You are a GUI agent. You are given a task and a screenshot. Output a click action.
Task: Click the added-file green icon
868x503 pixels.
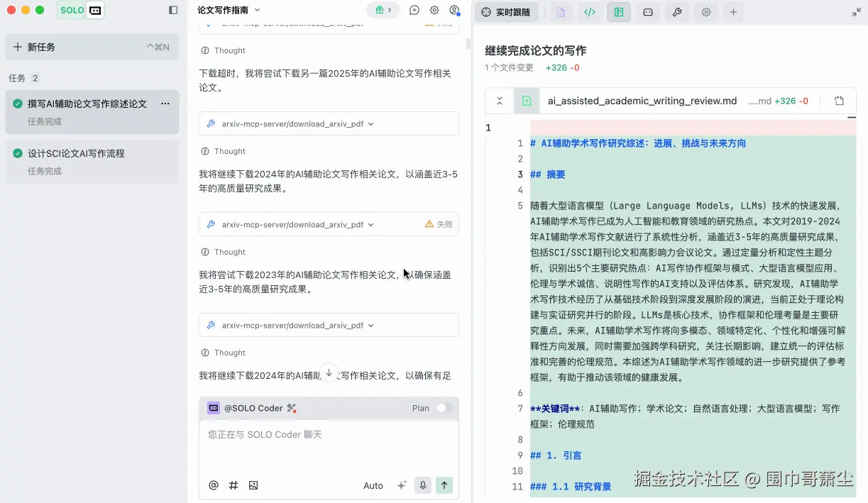(x=527, y=101)
